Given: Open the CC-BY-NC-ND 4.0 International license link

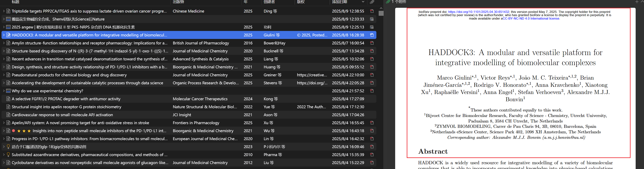Looking at the screenshot, I should 531,18.
